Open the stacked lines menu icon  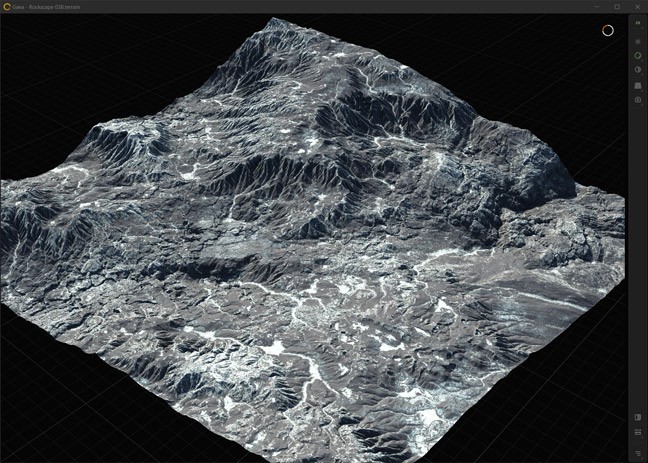tap(638, 453)
